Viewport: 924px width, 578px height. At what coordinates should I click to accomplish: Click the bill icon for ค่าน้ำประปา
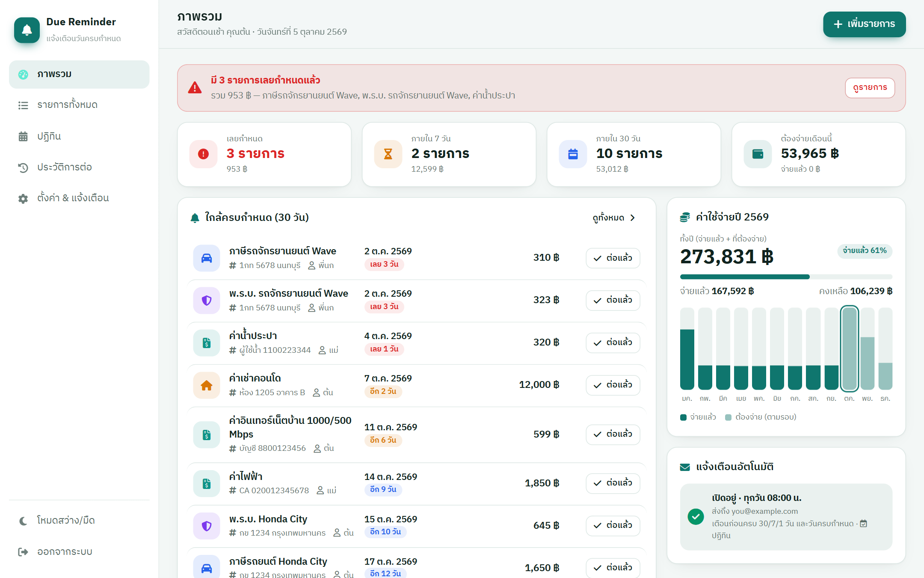click(x=207, y=343)
